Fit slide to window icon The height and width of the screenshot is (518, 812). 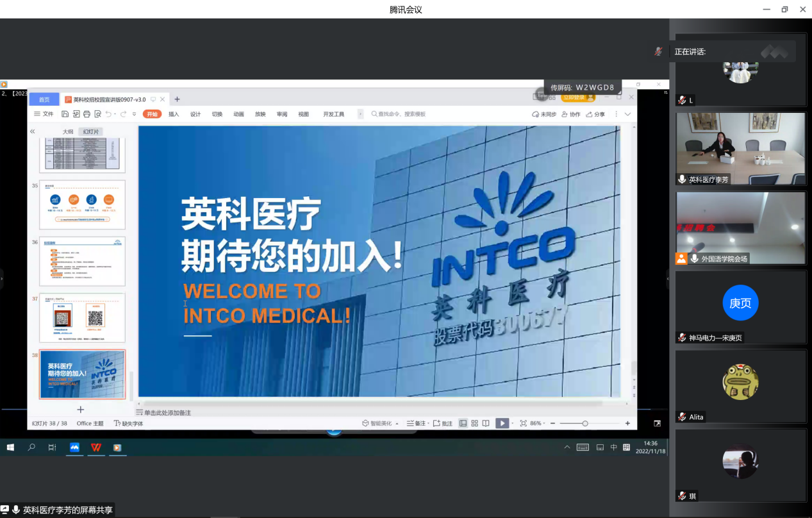[524, 423]
